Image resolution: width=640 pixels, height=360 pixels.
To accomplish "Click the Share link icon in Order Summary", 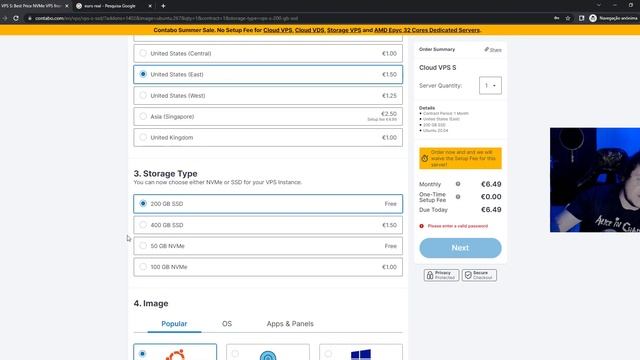I will pos(493,50).
